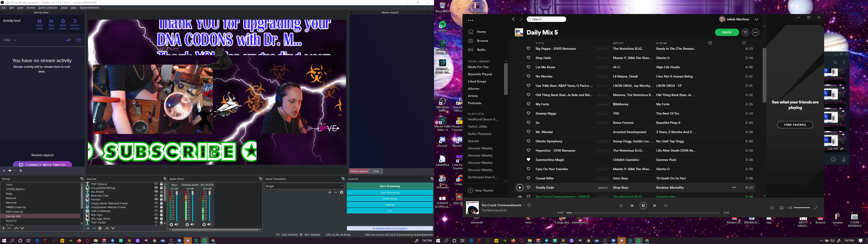Screen dimensions: 868x244
Task: Adjust the Spotify volume slider
Action: point(802,208)
